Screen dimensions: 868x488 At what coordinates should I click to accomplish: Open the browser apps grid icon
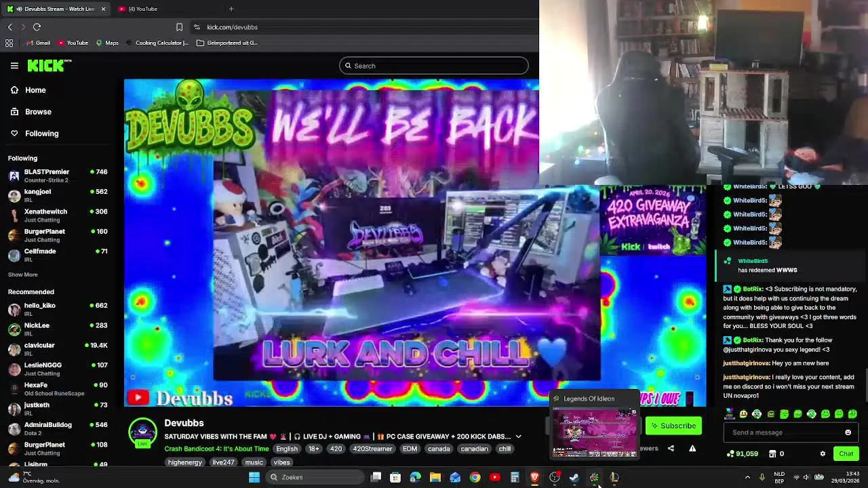coord(9,43)
